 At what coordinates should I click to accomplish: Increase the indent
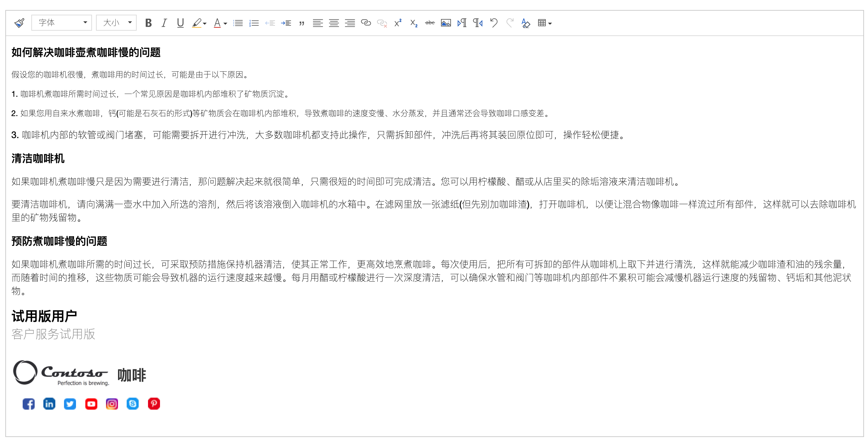[x=286, y=23]
